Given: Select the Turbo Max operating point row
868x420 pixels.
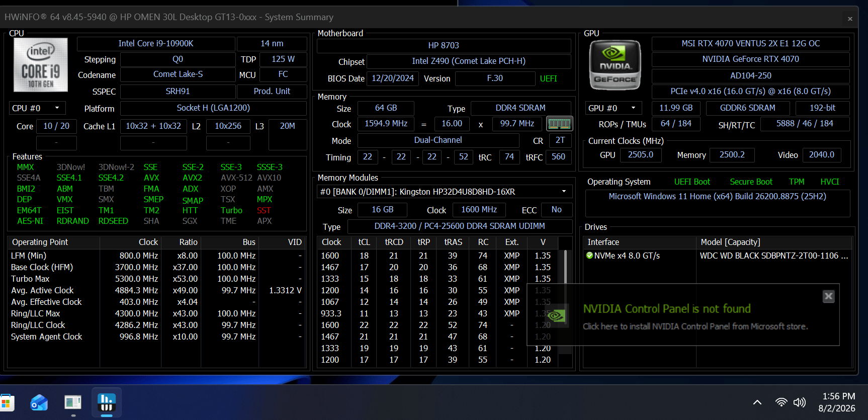Looking at the screenshot, I should [x=156, y=279].
